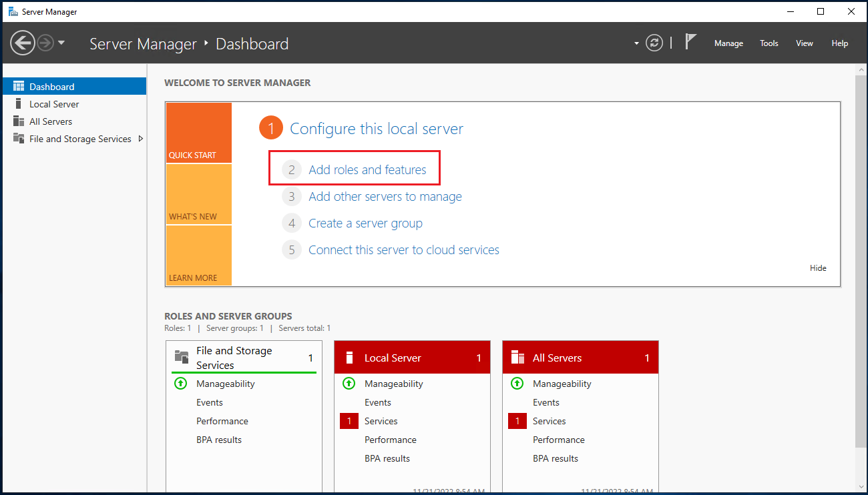This screenshot has height=495, width=868.
Task: Open the Help menu
Action: (x=840, y=43)
